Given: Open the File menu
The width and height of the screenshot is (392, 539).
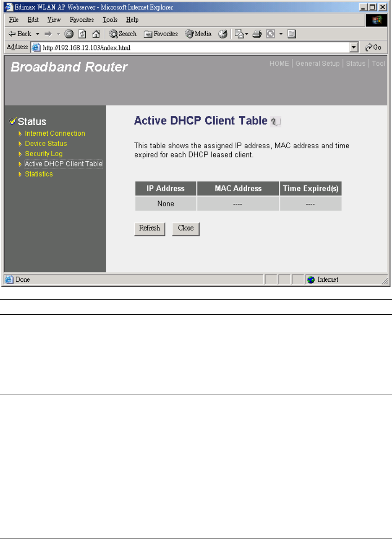Looking at the screenshot, I should tap(14, 19).
